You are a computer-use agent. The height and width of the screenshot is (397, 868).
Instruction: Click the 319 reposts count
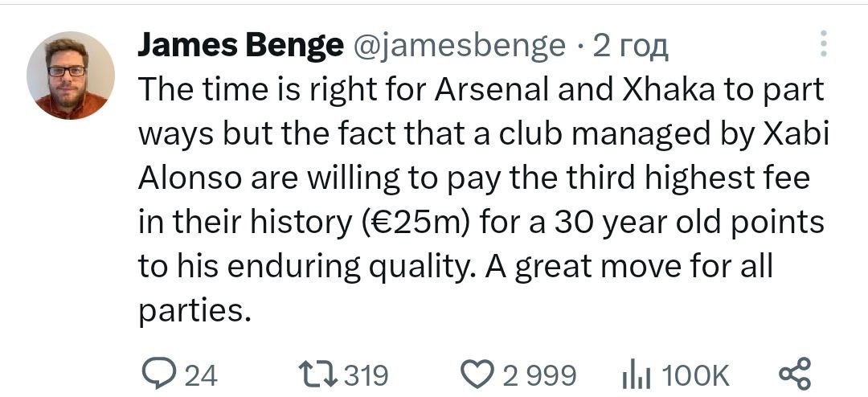[366, 375]
